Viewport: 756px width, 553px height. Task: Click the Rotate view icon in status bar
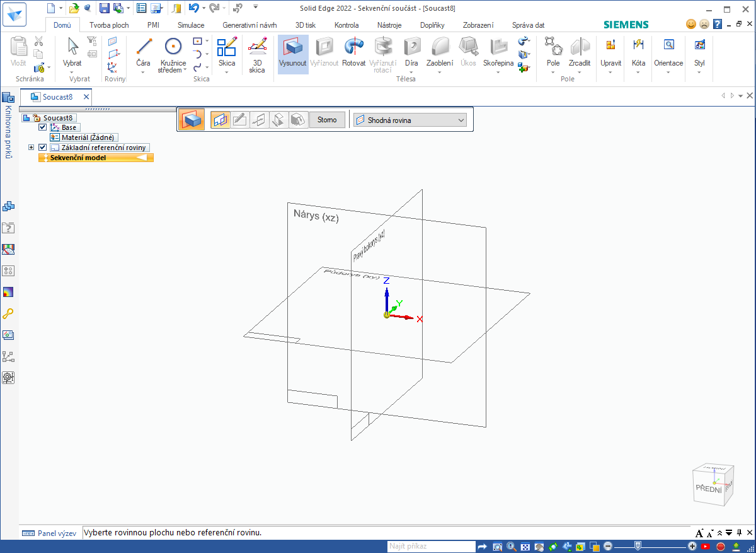(553, 546)
